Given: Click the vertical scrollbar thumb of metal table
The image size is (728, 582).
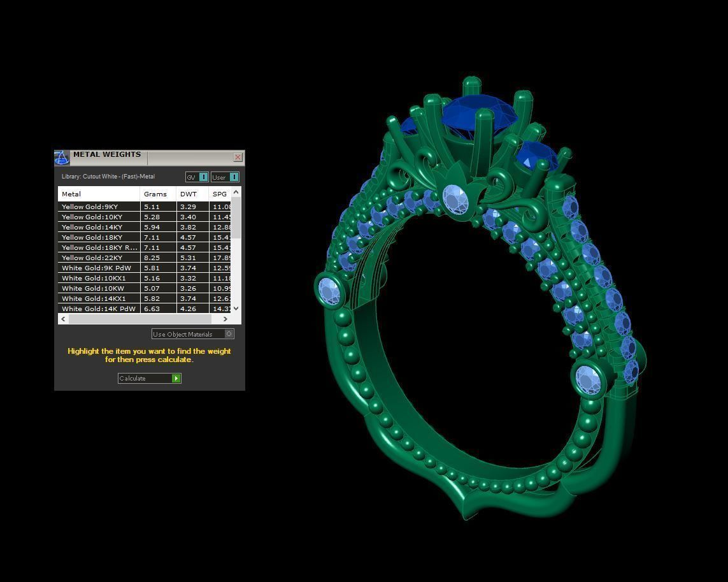Looking at the screenshot, I should click(236, 218).
